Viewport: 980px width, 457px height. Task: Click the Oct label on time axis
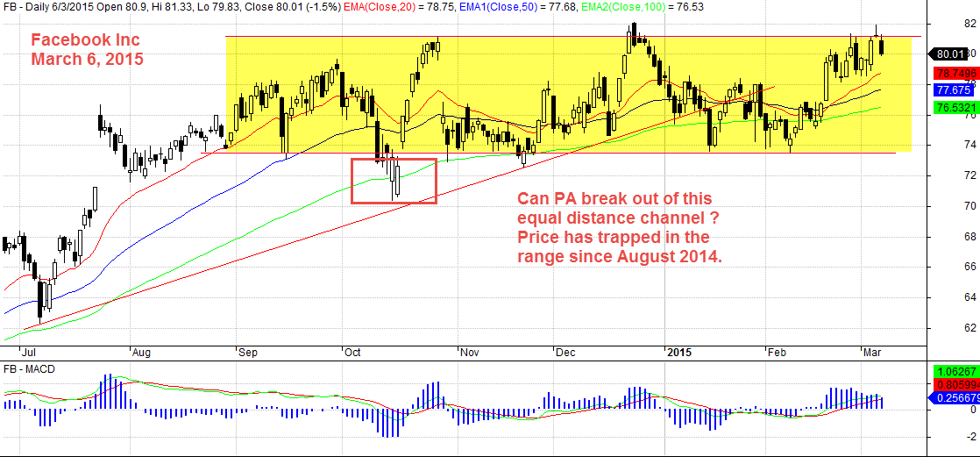click(354, 353)
